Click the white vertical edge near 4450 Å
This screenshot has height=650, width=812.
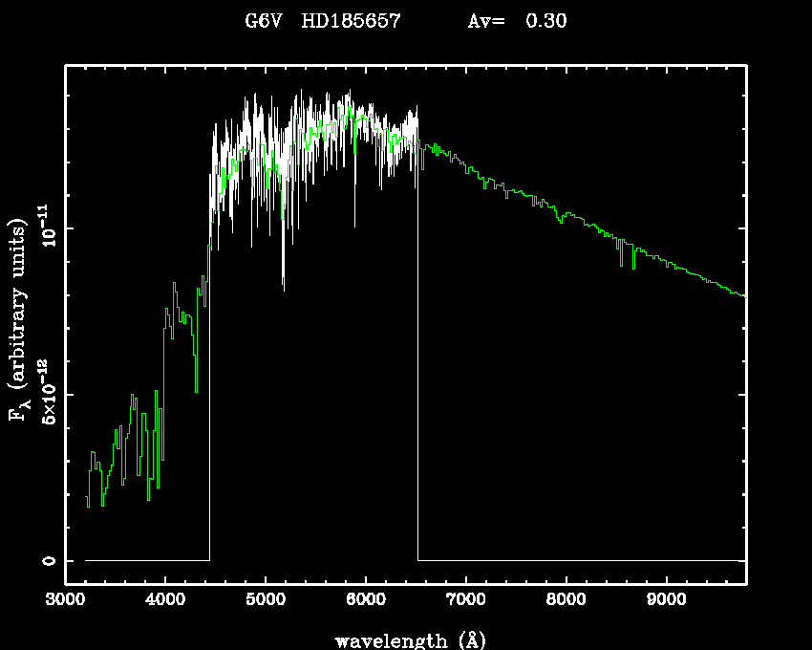coord(209,401)
